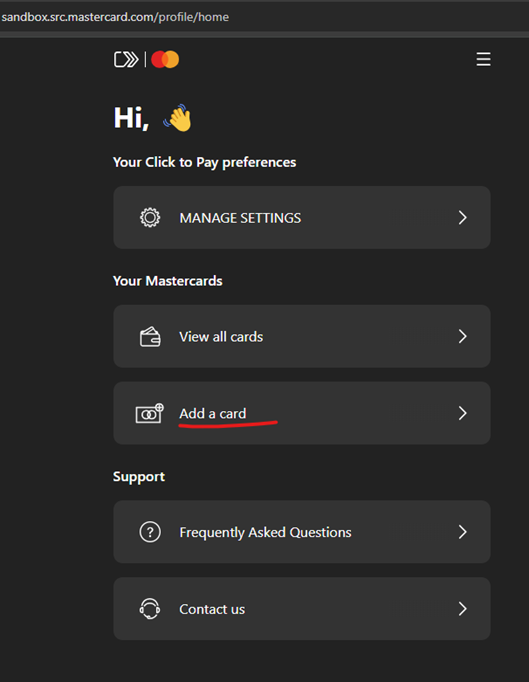Choose the Add a card label
The height and width of the screenshot is (682, 529).
click(213, 413)
